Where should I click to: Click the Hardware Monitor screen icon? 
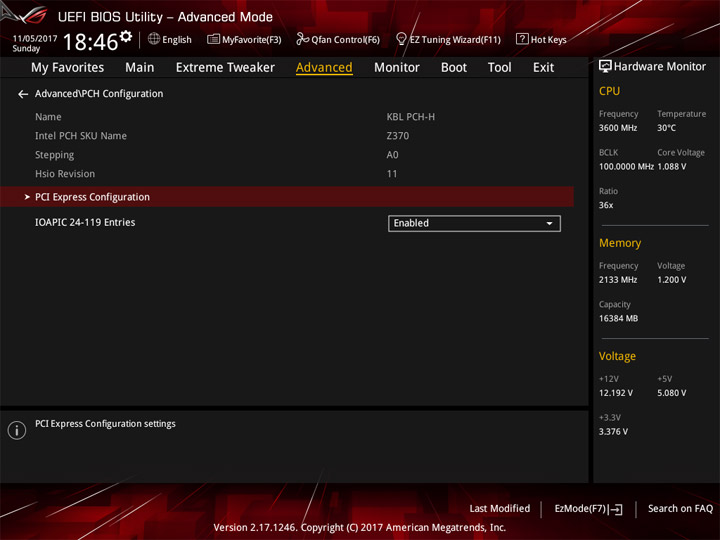(x=605, y=67)
